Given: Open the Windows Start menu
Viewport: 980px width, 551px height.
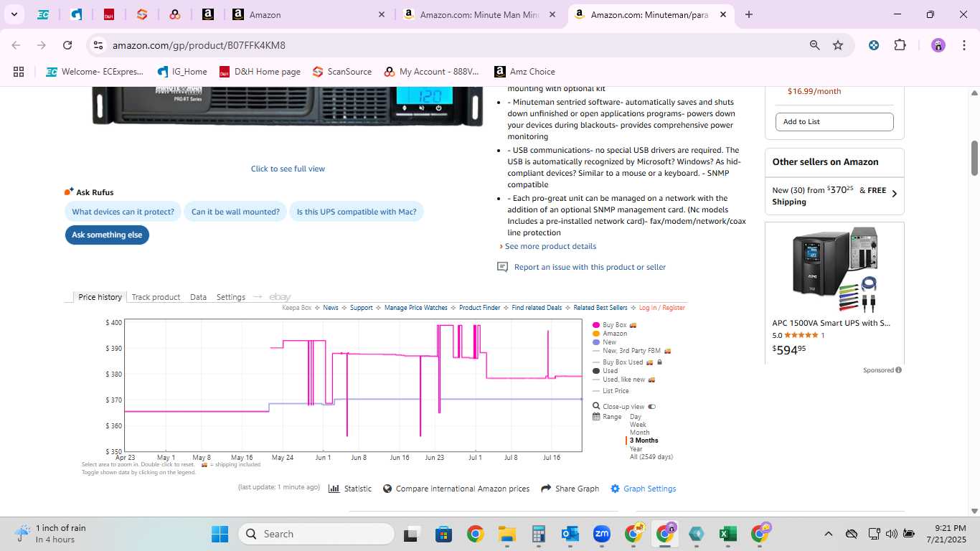Looking at the screenshot, I should click(220, 534).
